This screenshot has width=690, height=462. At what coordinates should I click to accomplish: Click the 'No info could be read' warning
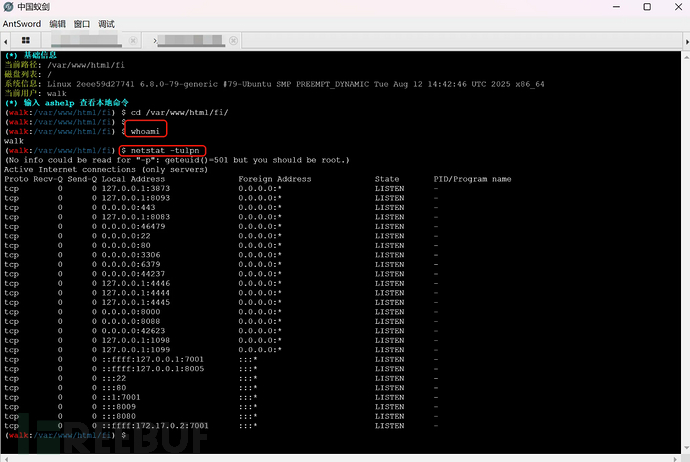[x=176, y=160]
